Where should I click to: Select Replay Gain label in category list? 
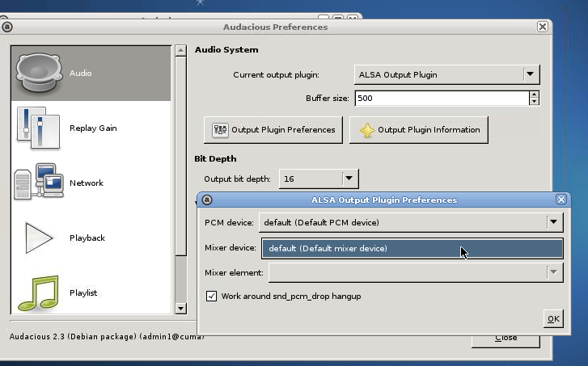(x=93, y=128)
